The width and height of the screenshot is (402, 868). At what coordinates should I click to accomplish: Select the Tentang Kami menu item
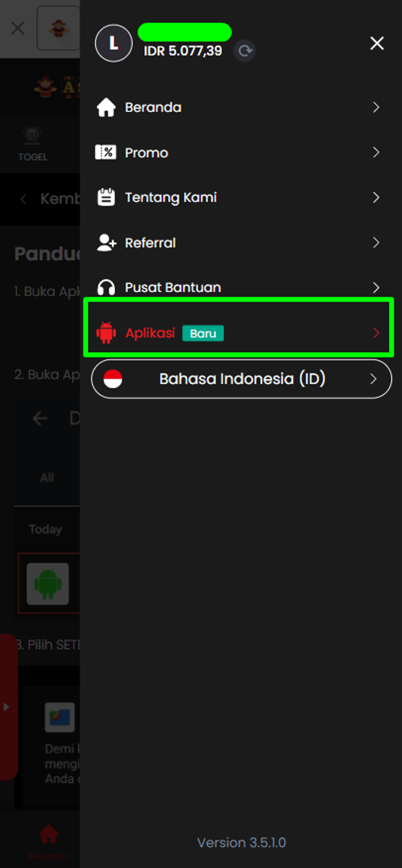tap(170, 197)
